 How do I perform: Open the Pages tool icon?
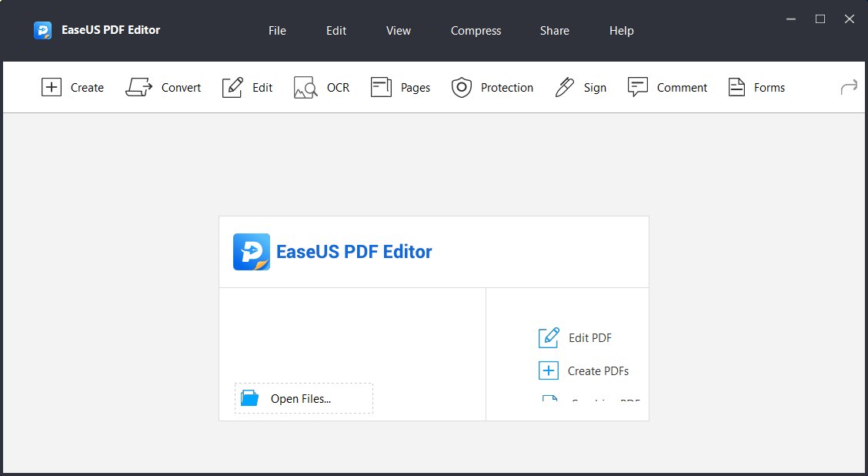point(381,88)
